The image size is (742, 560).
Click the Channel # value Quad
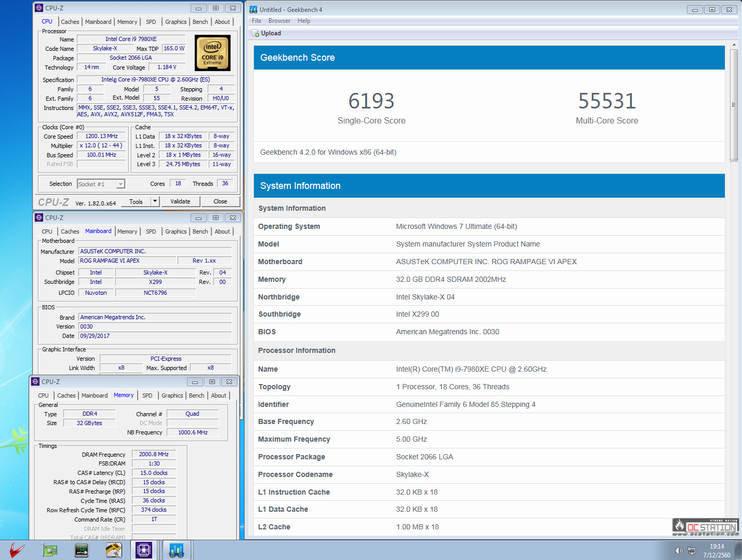[193, 414]
